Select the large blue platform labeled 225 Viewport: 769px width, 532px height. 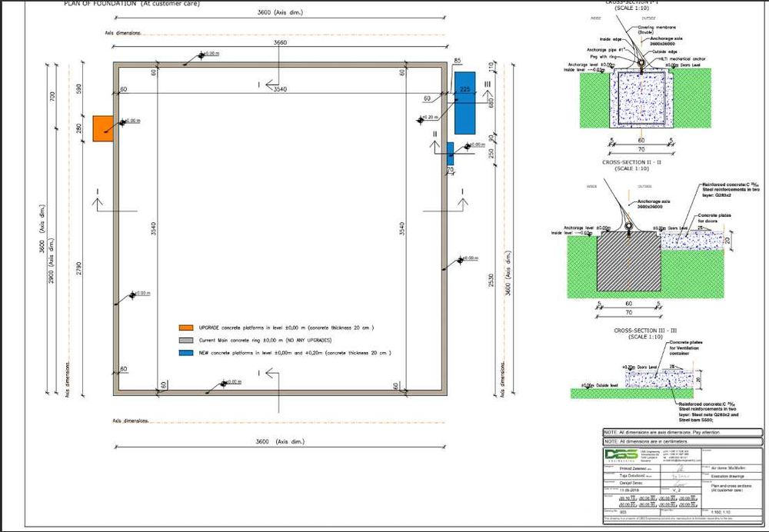465,103
